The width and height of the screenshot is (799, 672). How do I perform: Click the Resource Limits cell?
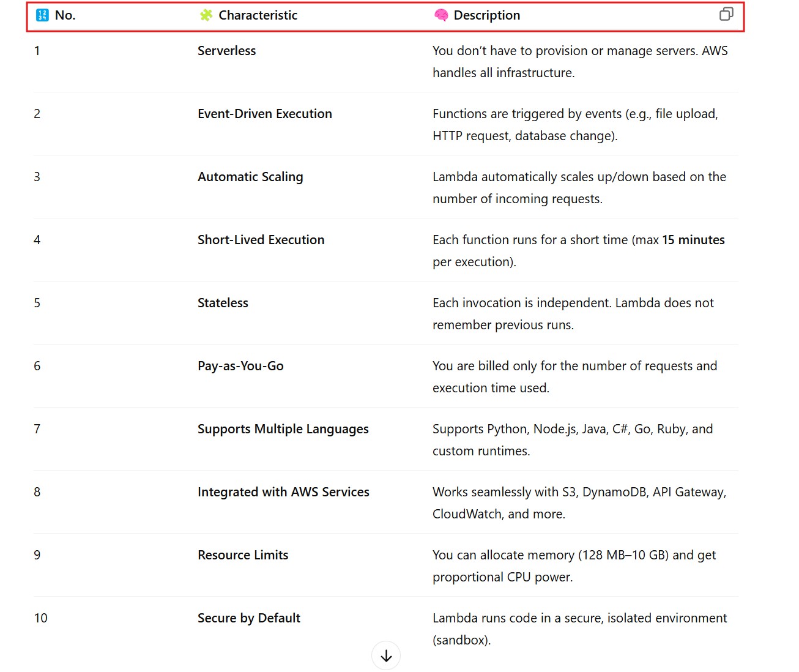[x=242, y=555]
